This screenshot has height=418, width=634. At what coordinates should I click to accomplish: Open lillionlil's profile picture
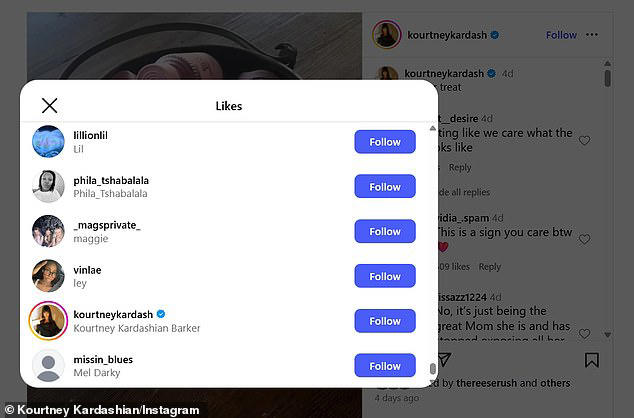(48, 142)
